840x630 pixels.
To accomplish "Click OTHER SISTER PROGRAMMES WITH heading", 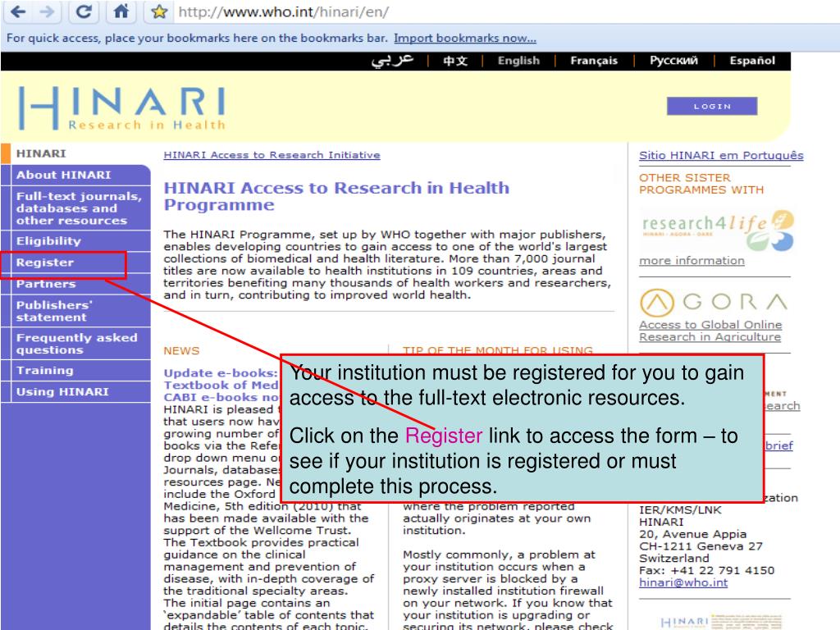I will (x=701, y=184).
